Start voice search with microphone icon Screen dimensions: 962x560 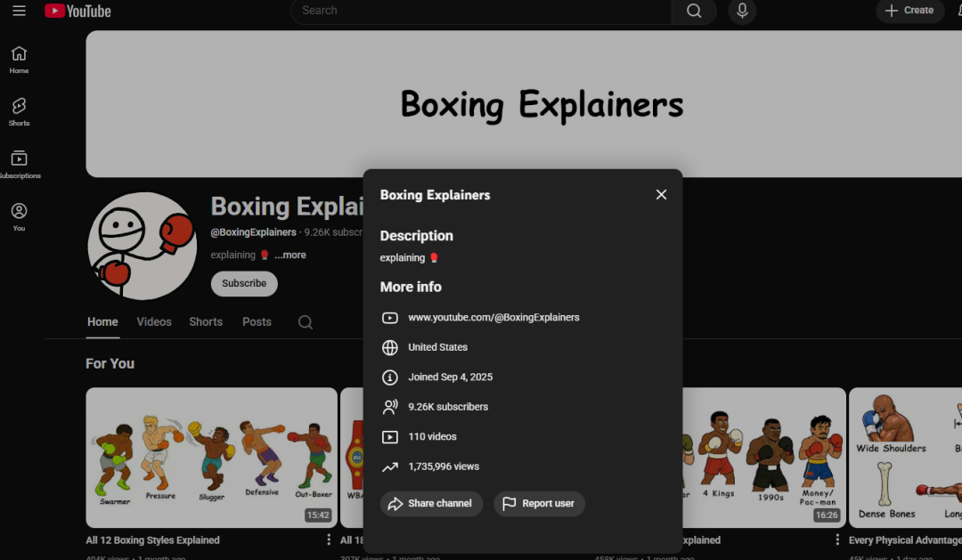(741, 11)
